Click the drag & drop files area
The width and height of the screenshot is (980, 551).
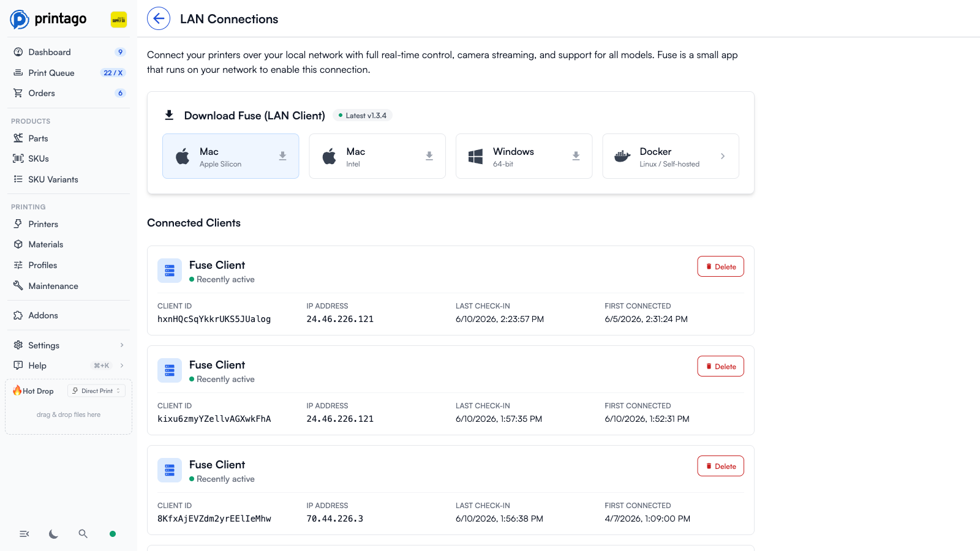tap(69, 414)
